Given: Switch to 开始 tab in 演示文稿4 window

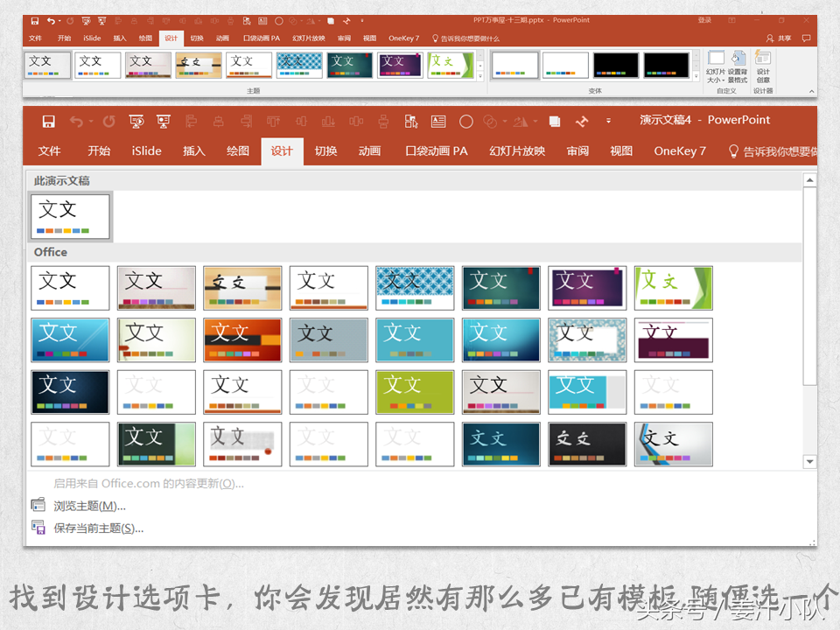Looking at the screenshot, I should (x=99, y=151).
